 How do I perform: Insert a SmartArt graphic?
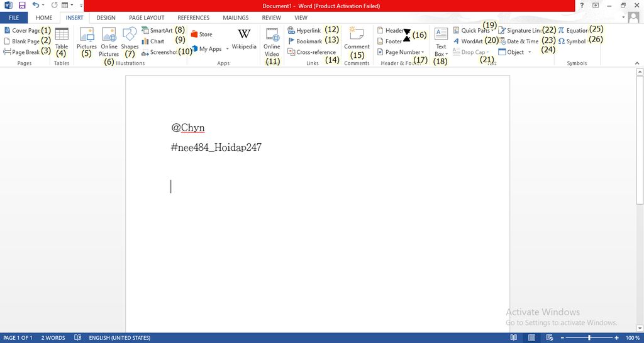[157, 30]
